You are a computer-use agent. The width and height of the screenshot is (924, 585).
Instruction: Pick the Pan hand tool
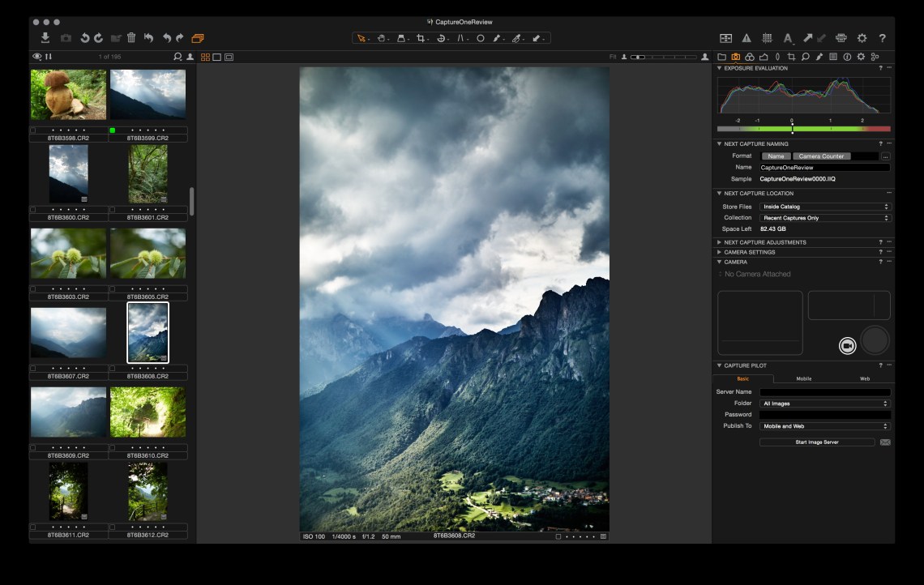(x=381, y=38)
